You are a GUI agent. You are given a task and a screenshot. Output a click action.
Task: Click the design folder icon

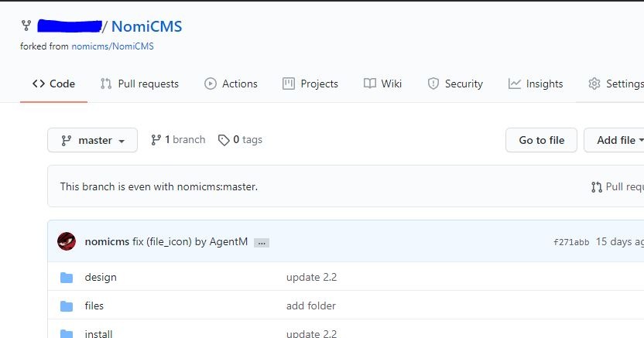click(67, 277)
